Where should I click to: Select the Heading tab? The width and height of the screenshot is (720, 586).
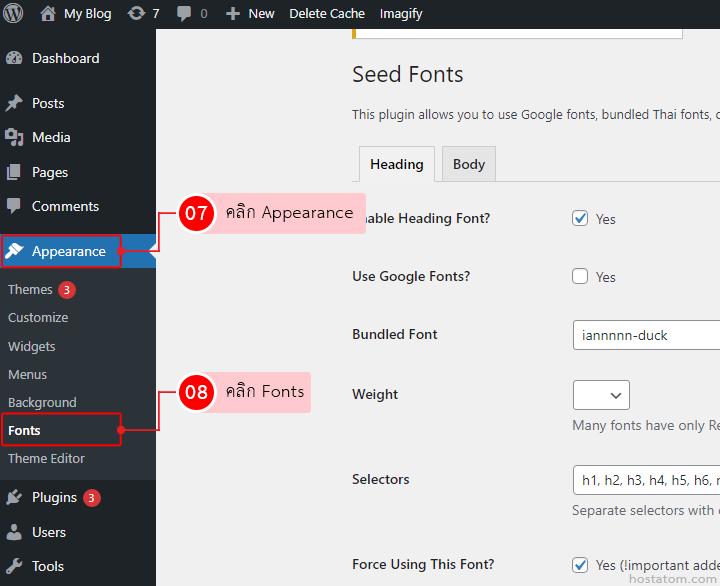point(396,164)
